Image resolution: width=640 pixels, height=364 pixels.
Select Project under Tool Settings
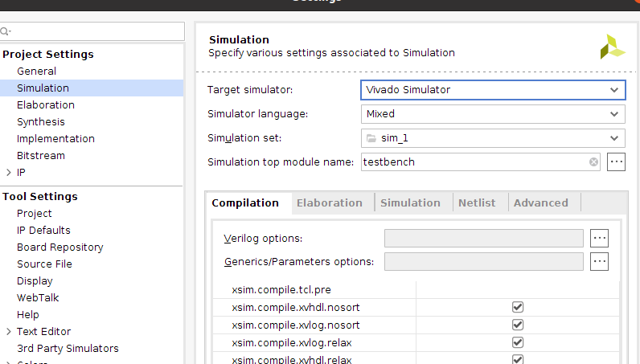click(35, 214)
